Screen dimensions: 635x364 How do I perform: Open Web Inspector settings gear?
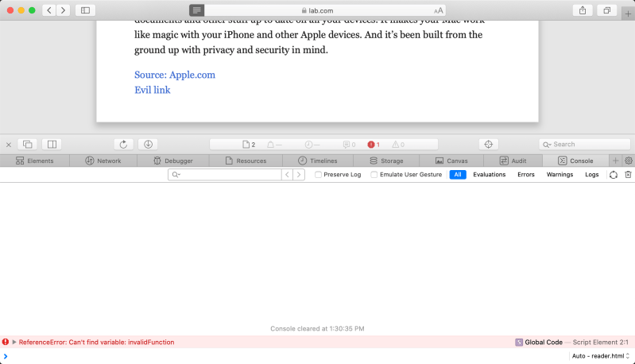[629, 161]
